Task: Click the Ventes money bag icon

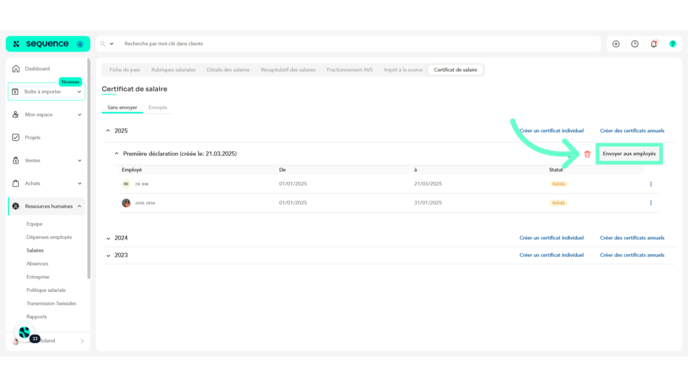Action: (x=16, y=161)
